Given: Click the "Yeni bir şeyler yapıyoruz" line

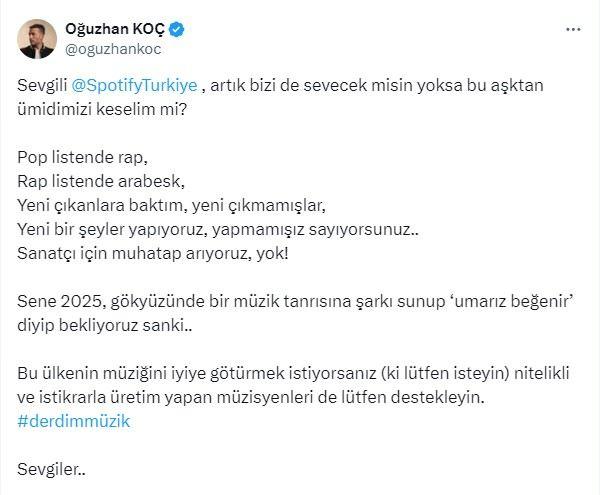Looking at the screenshot, I should tap(218, 230).
